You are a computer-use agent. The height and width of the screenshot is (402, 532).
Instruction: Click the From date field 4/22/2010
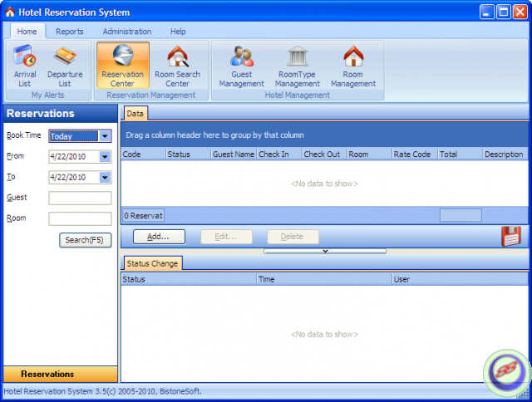74,157
